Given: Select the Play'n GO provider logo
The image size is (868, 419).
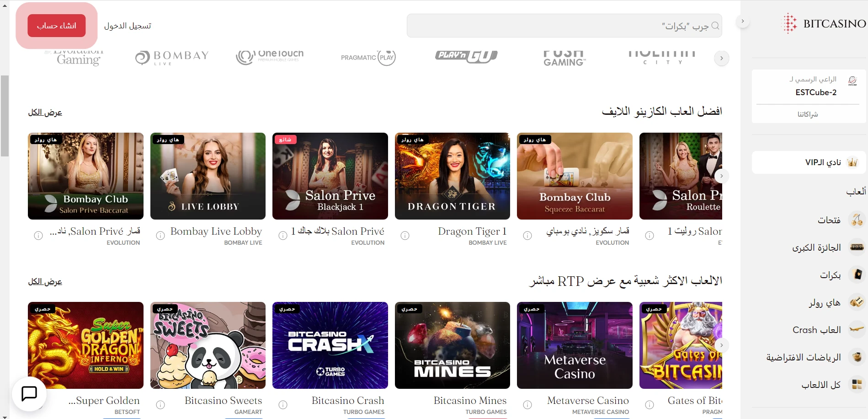Looking at the screenshot, I should pos(466,56).
